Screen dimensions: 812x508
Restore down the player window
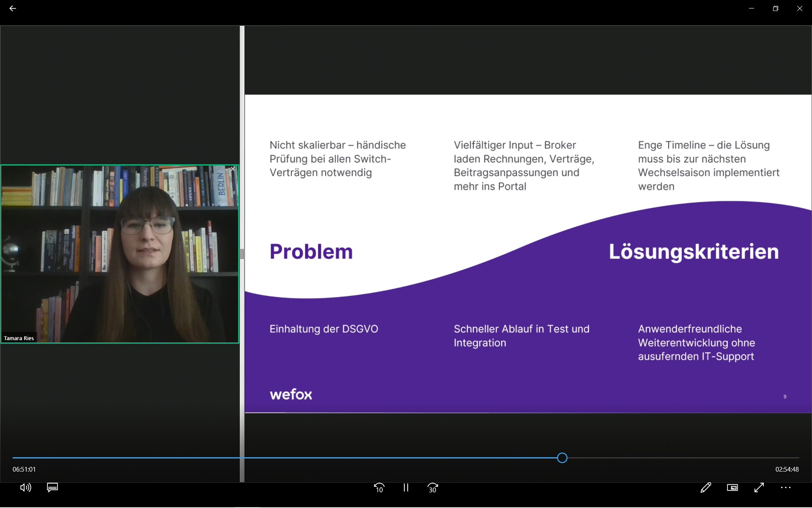tap(775, 8)
